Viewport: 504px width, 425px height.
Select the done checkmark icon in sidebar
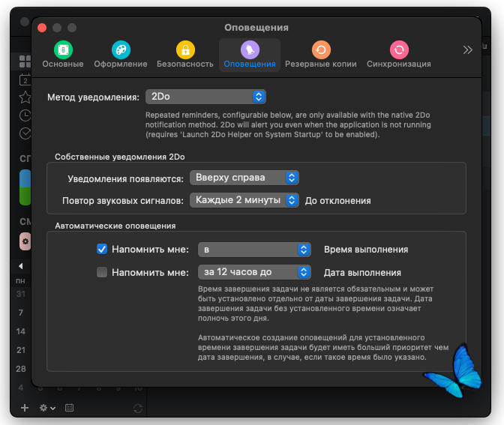pyautogui.click(x=25, y=133)
